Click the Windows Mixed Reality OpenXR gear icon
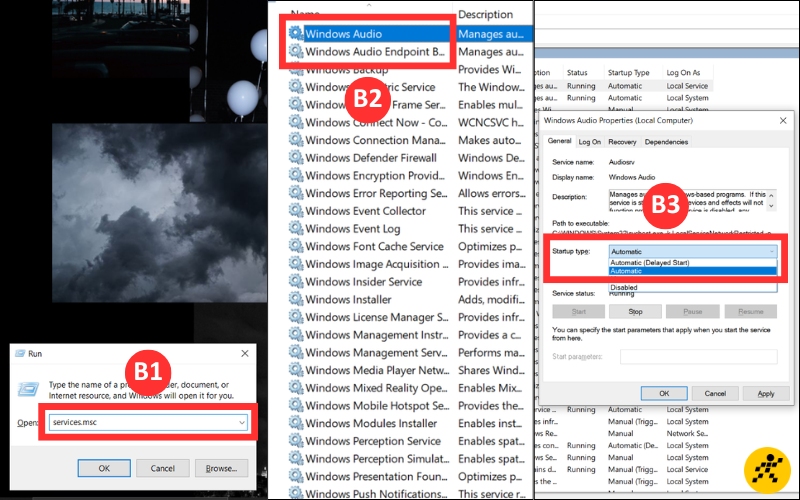This screenshot has width=800, height=500. tap(295, 387)
